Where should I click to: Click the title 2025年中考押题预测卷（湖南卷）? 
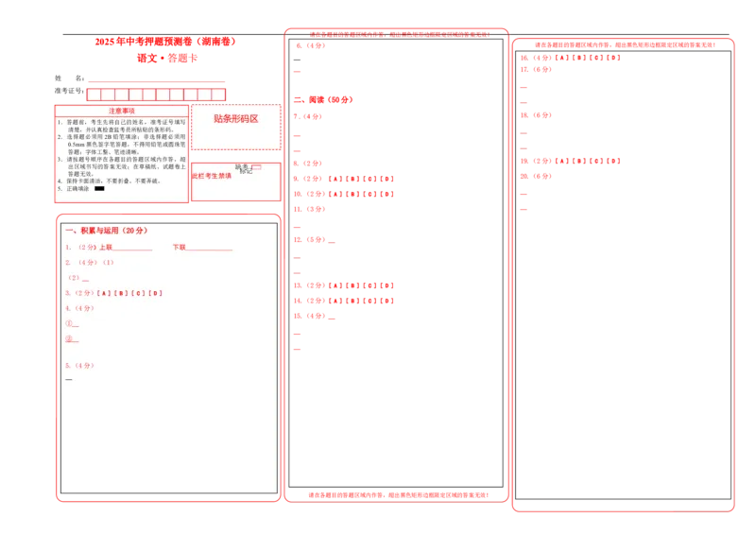(x=165, y=42)
